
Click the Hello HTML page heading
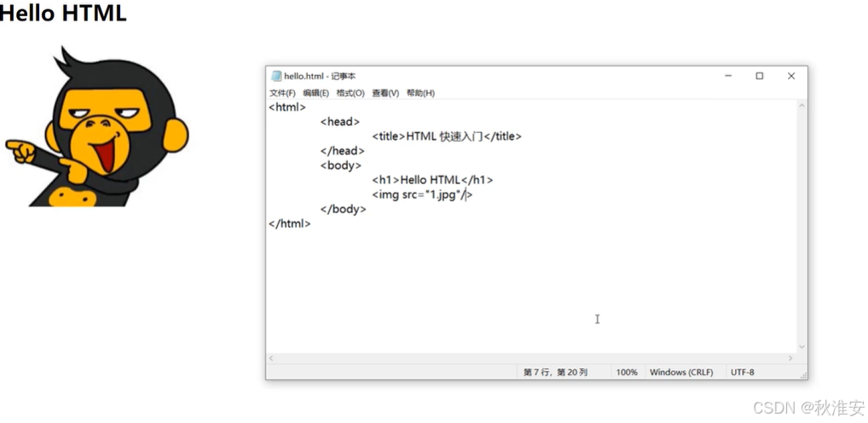pyautogui.click(x=63, y=14)
